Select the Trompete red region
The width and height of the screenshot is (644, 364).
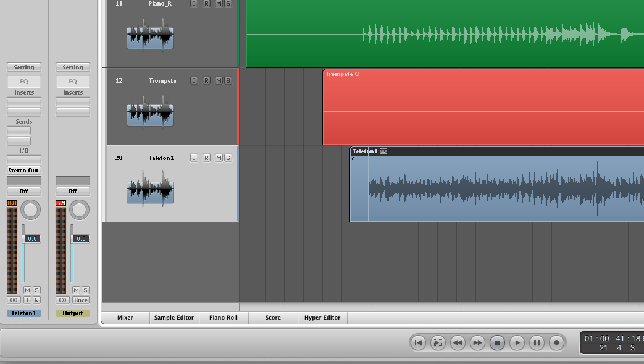483,107
